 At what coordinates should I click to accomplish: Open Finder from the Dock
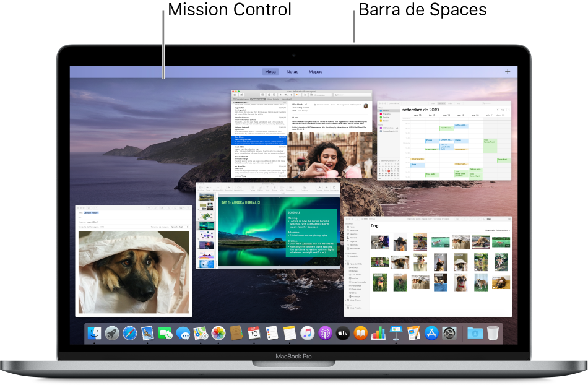pyautogui.click(x=94, y=333)
